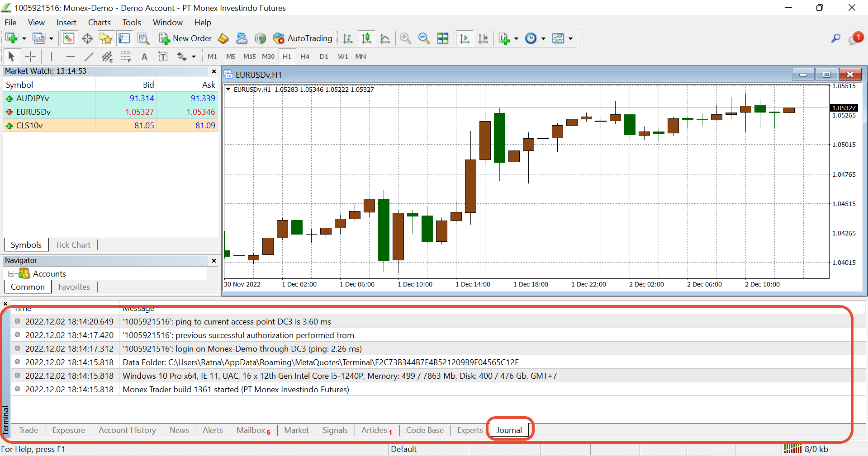The image size is (868, 456).
Task: Select the Text Label 'T' tool
Action: (x=163, y=56)
